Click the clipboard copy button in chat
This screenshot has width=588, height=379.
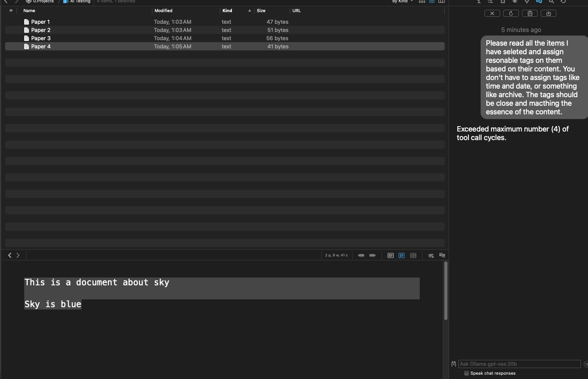(x=530, y=13)
